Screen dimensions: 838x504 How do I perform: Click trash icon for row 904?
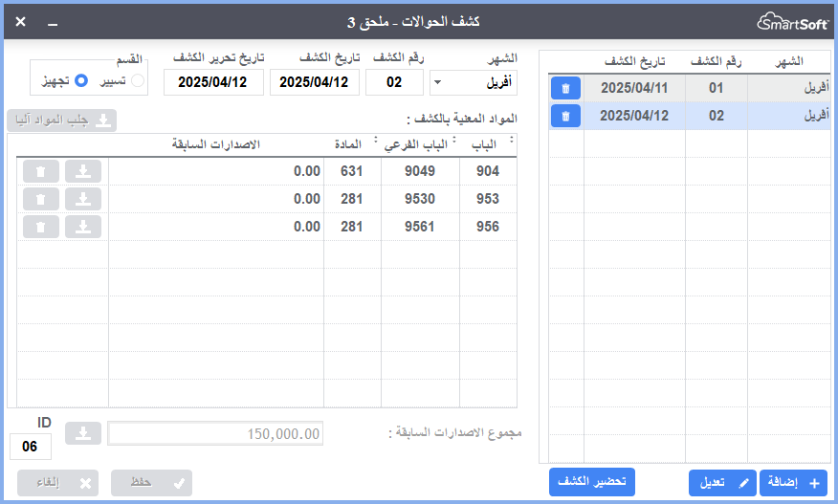pyautogui.click(x=40, y=171)
